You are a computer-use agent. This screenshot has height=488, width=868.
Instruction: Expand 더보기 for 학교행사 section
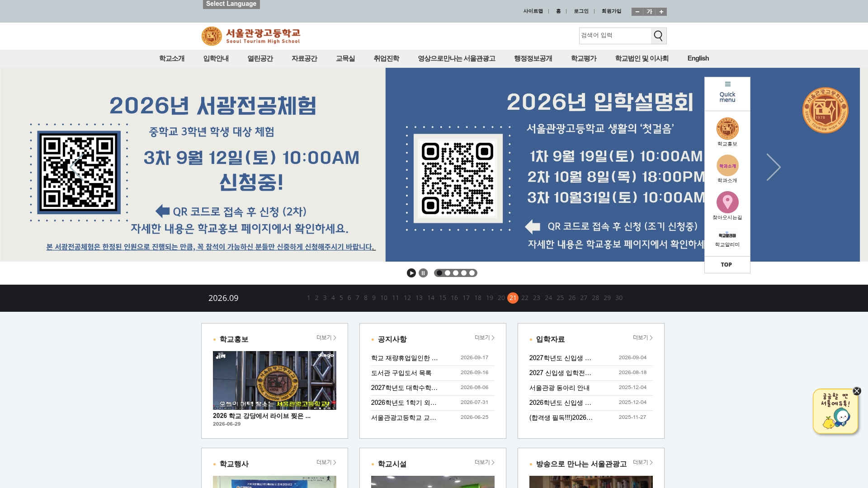click(326, 462)
